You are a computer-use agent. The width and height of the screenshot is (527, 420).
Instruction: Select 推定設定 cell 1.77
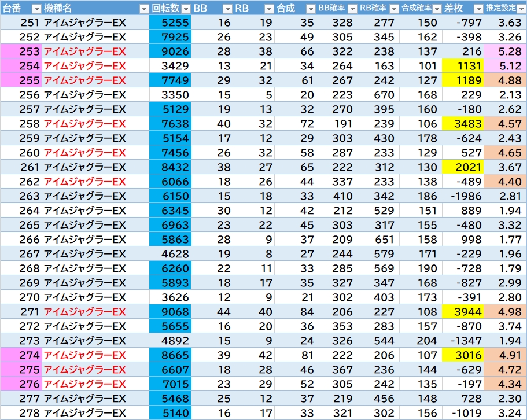click(x=505, y=240)
